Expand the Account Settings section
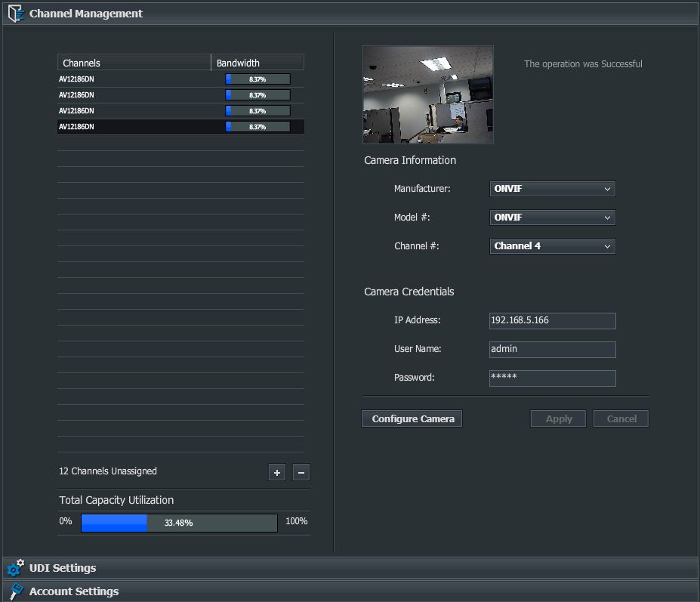This screenshot has width=700, height=602. coord(74,591)
